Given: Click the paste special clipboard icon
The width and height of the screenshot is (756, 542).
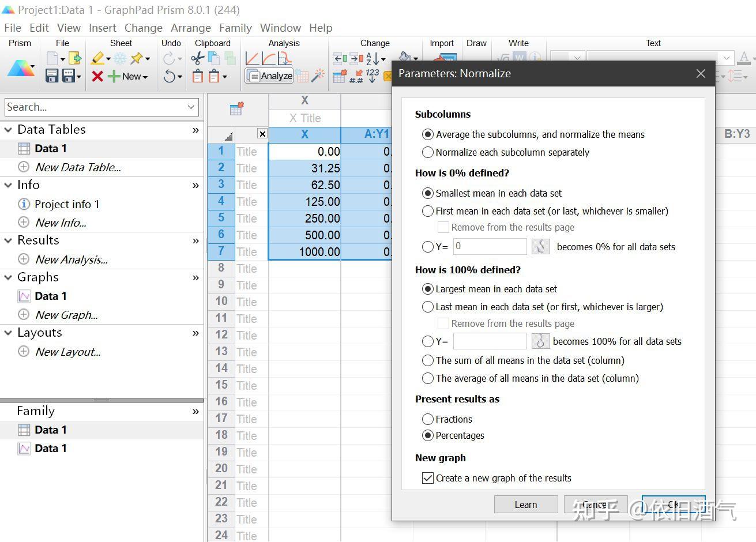Looking at the screenshot, I should [x=214, y=76].
